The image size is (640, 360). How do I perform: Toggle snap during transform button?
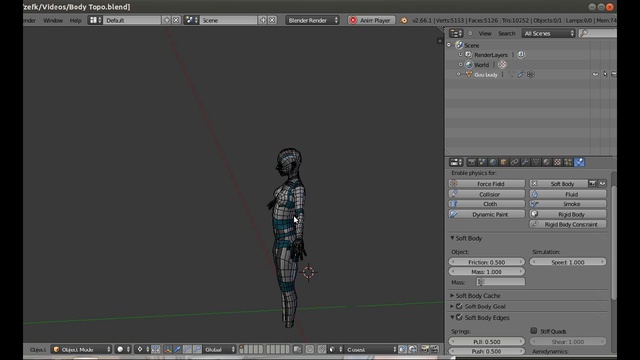pos(322,349)
